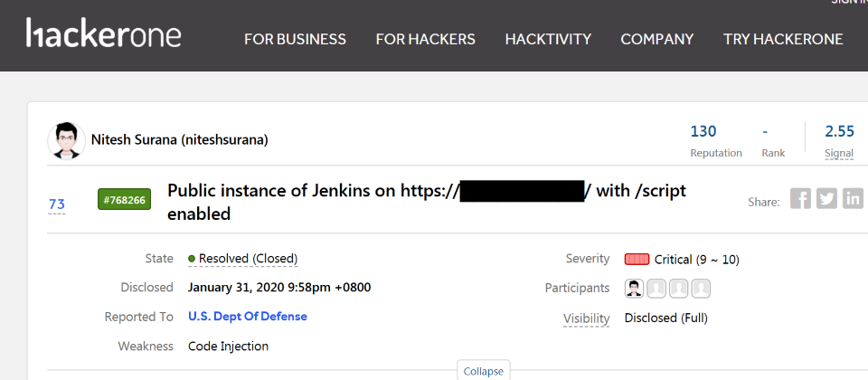
Task: Click the Resolved (Closed) state
Action: tap(248, 259)
